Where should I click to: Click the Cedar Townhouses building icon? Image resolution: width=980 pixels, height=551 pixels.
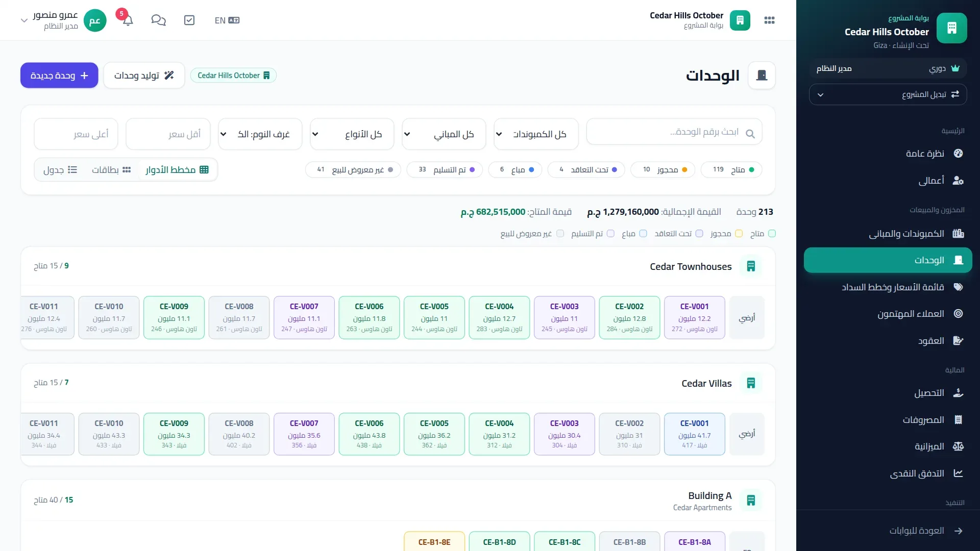[x=751, y=266]
